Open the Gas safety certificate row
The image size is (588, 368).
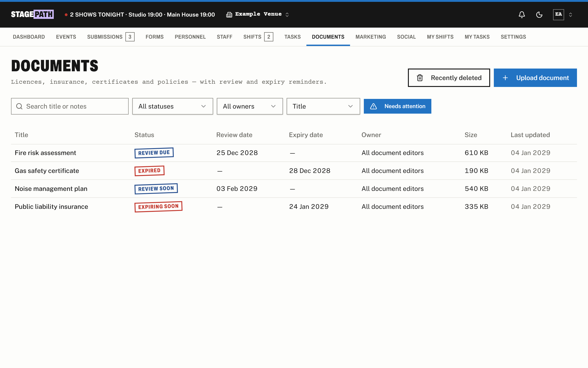coord(294,171)
